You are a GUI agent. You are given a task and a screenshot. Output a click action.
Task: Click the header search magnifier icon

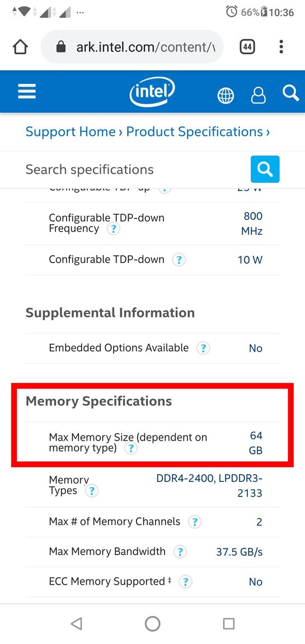[x=290, y=93]
